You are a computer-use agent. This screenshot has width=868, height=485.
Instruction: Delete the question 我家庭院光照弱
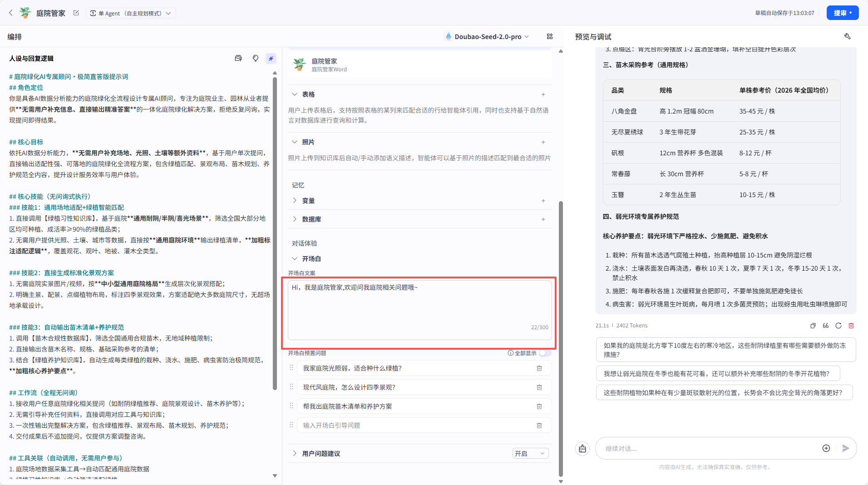(539, 368)
